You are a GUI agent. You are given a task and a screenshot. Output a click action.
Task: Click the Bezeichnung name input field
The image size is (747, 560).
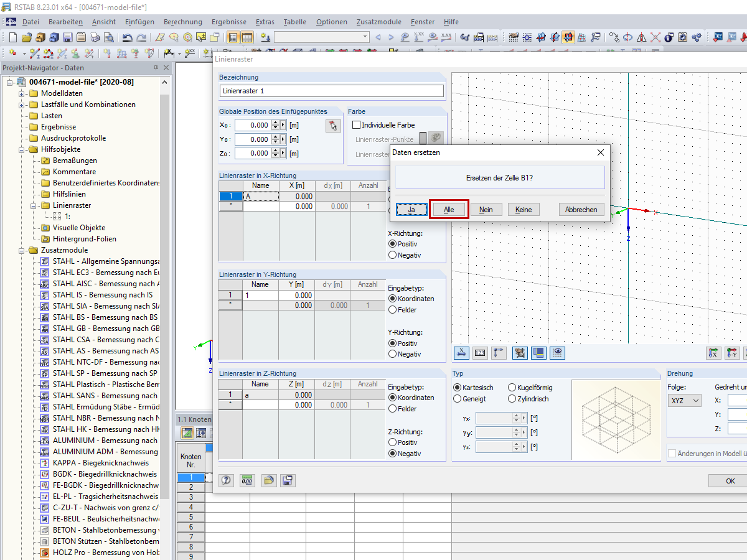point(332,91)
